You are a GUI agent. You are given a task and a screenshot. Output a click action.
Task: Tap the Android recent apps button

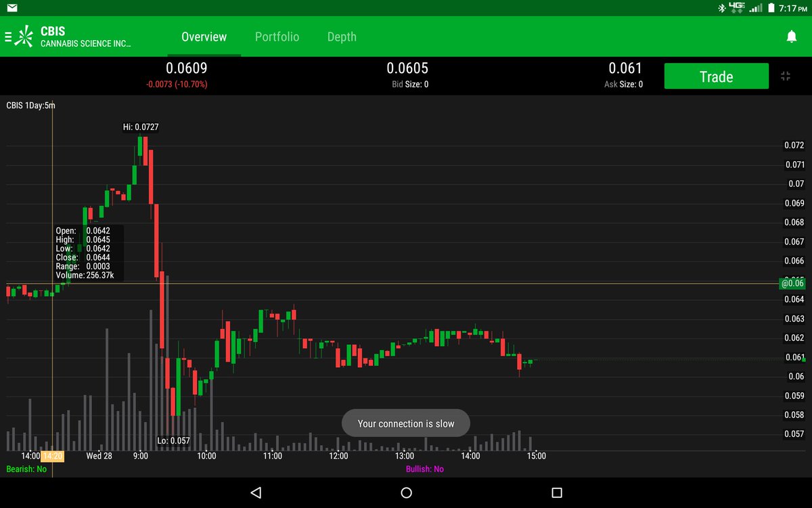[557, 492]
